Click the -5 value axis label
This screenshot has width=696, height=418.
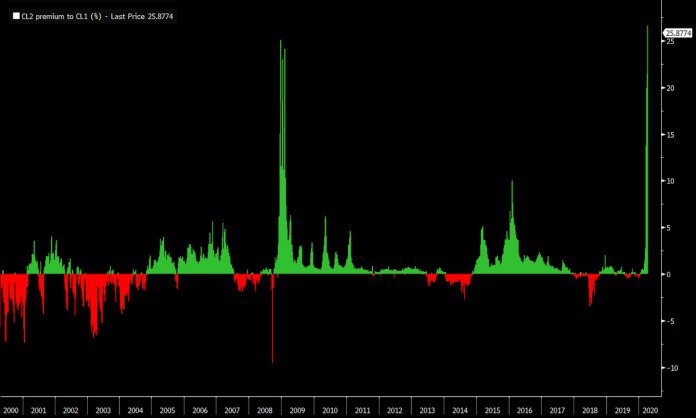(669, 321)
